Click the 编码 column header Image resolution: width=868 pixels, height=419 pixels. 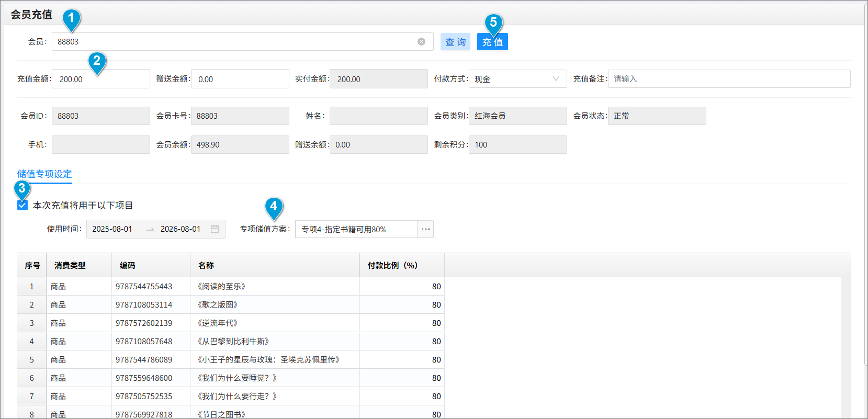[128, 265]
